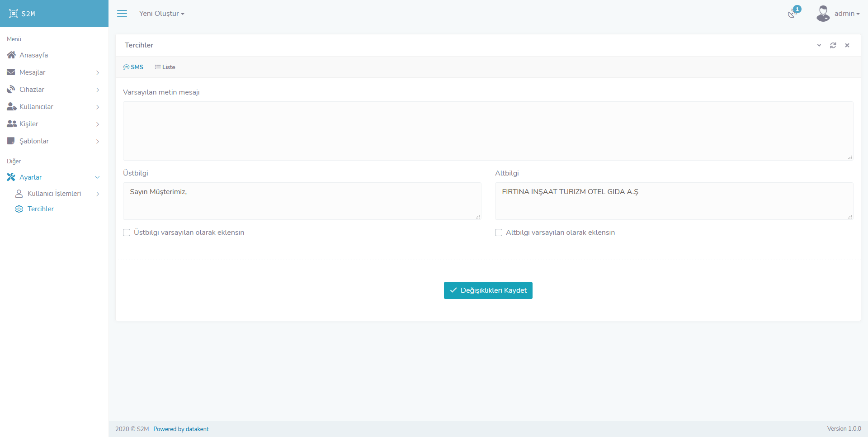
Task: Click the Değişiklikleri Kaydet button
Action: (x=488, y=290)
